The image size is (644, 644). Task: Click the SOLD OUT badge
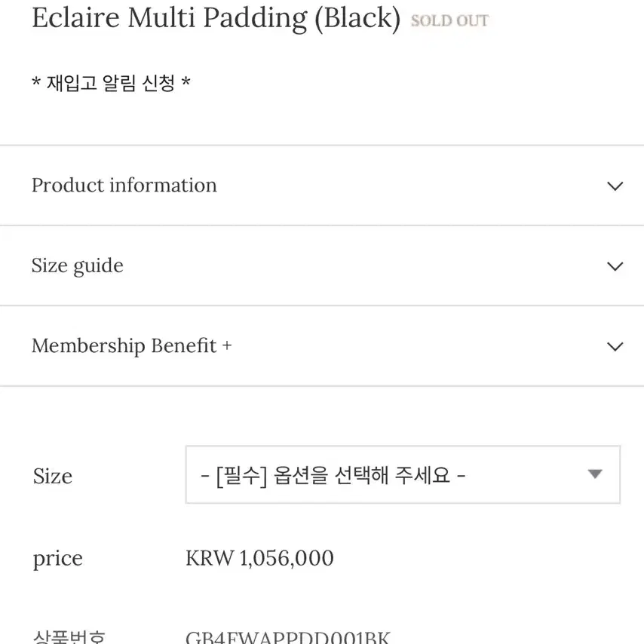pos(449,20)
